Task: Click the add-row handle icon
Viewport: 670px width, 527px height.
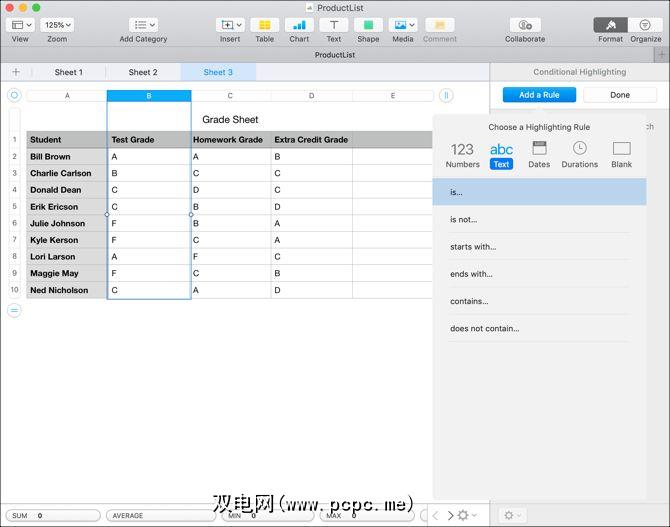Action: pos(14,310)
